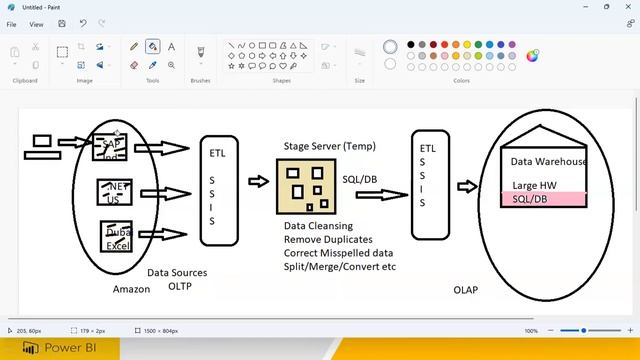Expand the Brushes dropdown arrow
640x360 pixels.
point(201,64)
